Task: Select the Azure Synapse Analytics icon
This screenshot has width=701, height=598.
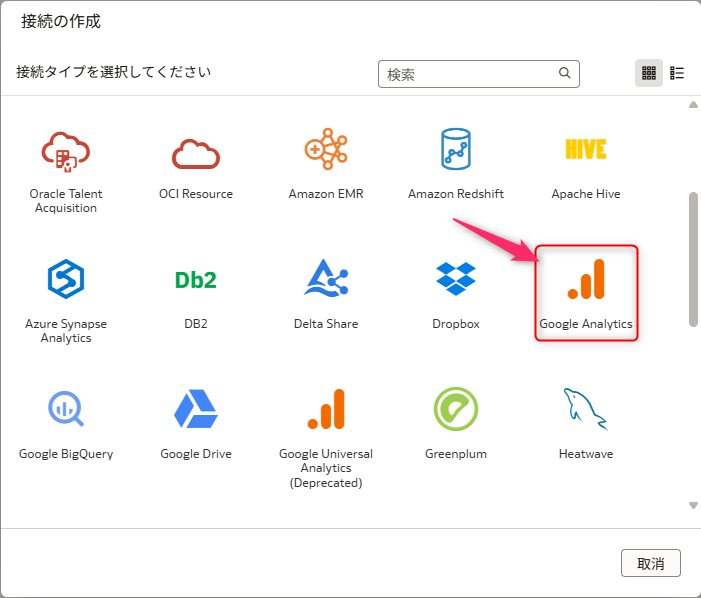Action: pyautogui.click(x=66, y=279)
